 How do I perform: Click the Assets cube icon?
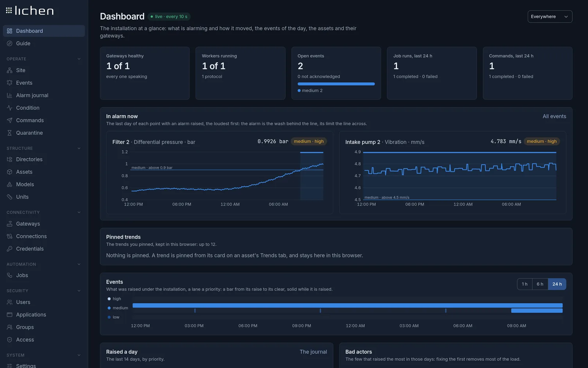(x=10, y=172)
